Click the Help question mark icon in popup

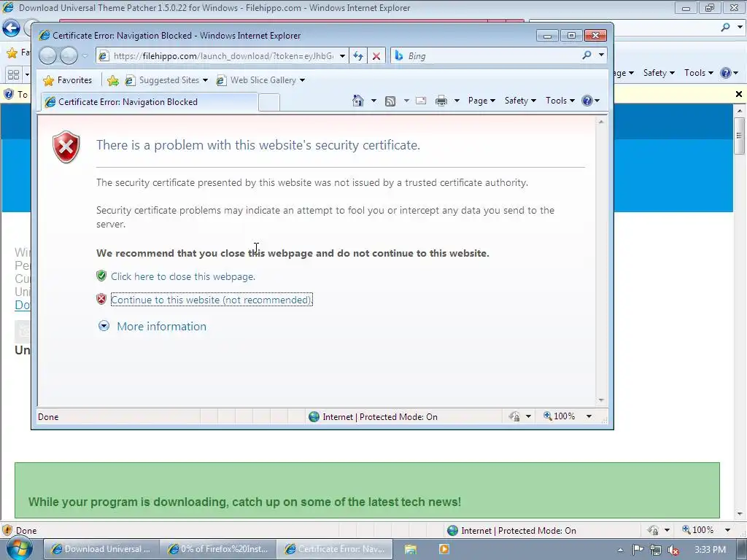coord(587,101)
